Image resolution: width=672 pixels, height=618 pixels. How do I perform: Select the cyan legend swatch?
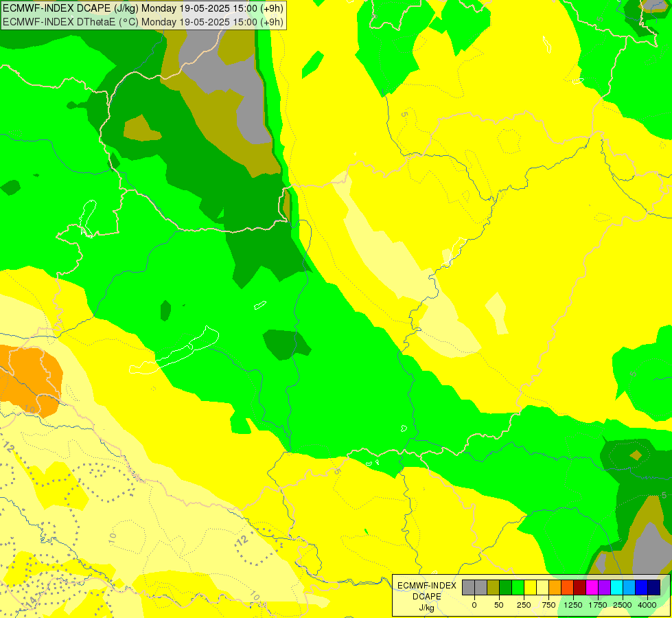[x=616, y=588]
